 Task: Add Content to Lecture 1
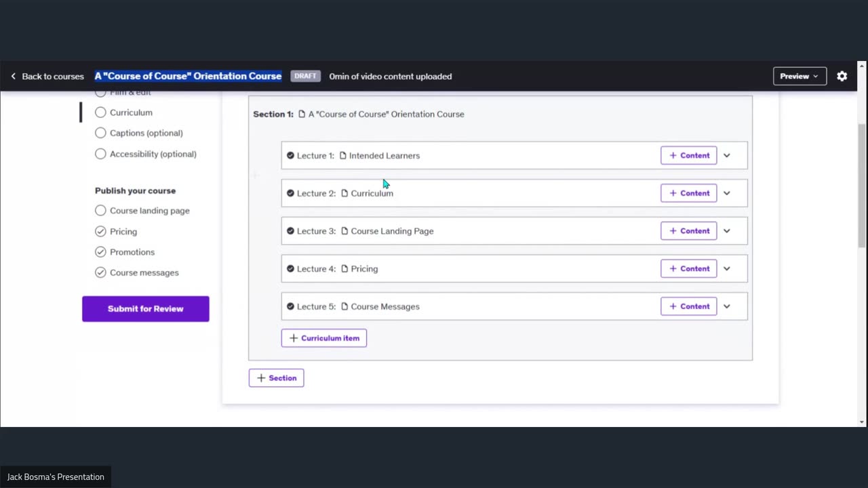pyautogui.click(x=689, y=156)
